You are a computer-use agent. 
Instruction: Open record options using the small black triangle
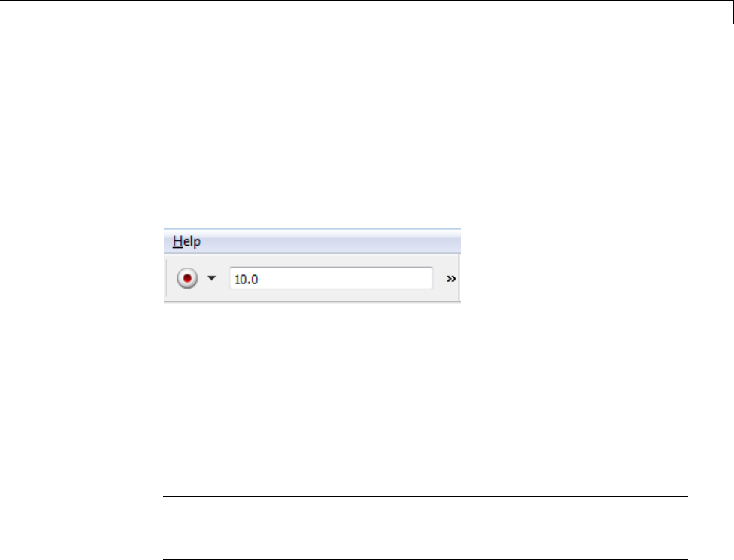click(211, 278)
